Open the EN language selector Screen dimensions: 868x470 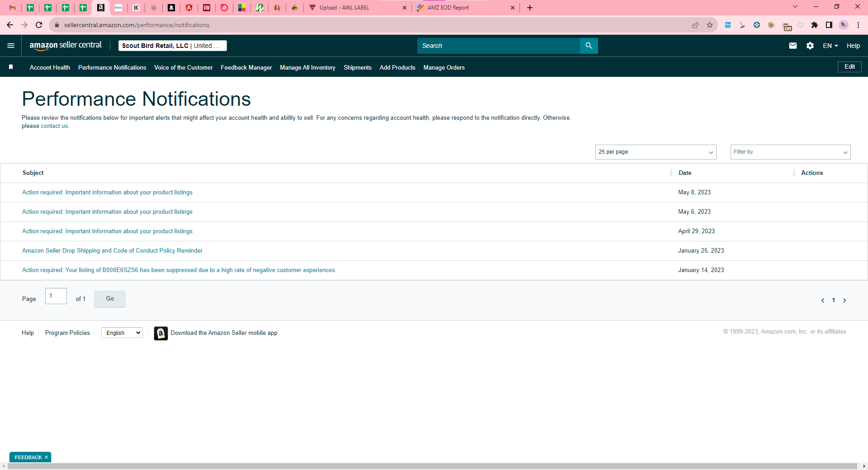pyautogui.click(x=830, y=46)
